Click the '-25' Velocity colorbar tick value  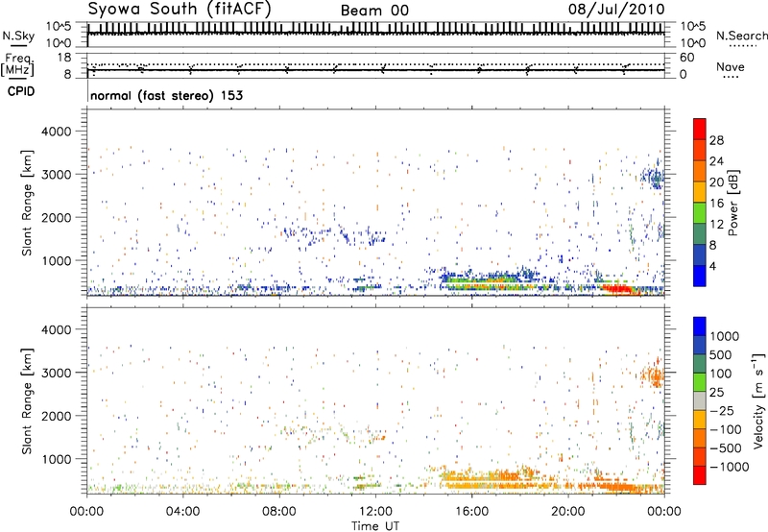click(725, 411)
